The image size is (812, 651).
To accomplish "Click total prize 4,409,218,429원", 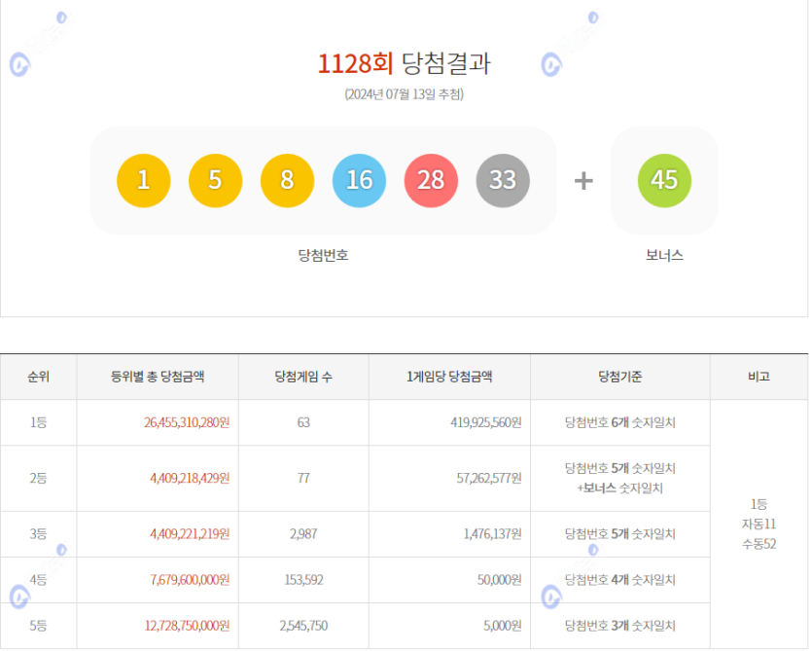I will click(190, 478).
